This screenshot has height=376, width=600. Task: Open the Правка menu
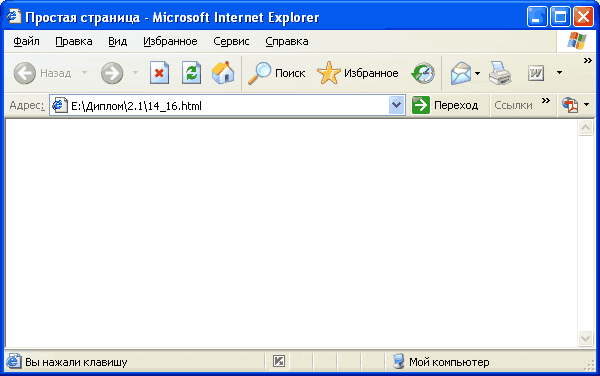click(74, 41)
